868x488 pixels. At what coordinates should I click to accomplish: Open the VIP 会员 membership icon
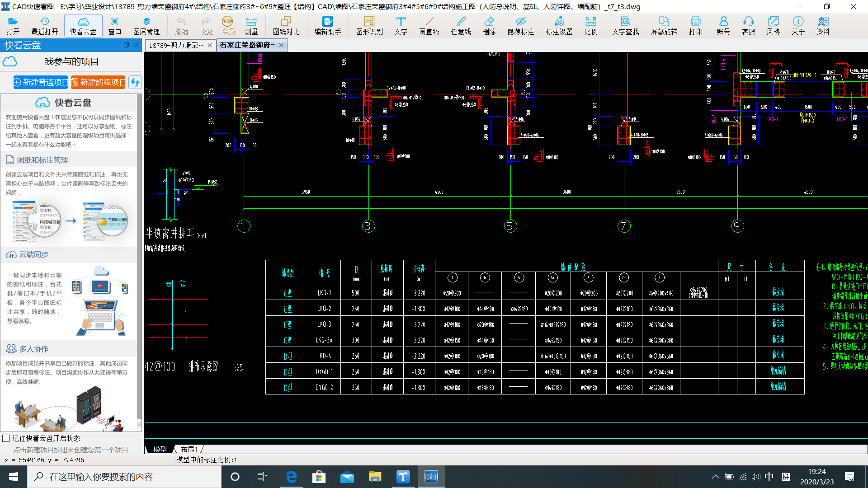(x=228, y=26)
